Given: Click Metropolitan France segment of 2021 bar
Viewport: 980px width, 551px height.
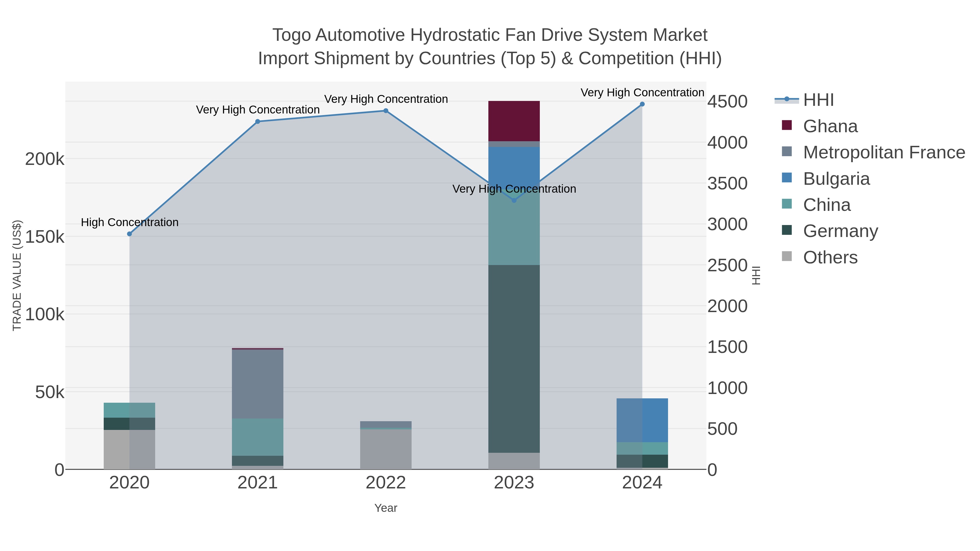Looking at the screenshot, I should click(258, 384).
